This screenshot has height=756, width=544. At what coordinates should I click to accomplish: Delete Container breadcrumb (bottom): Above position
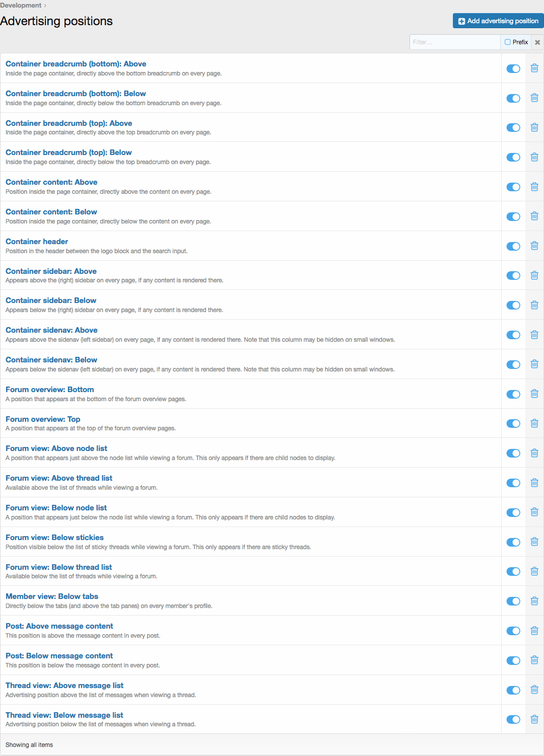(x=534, y=68)
